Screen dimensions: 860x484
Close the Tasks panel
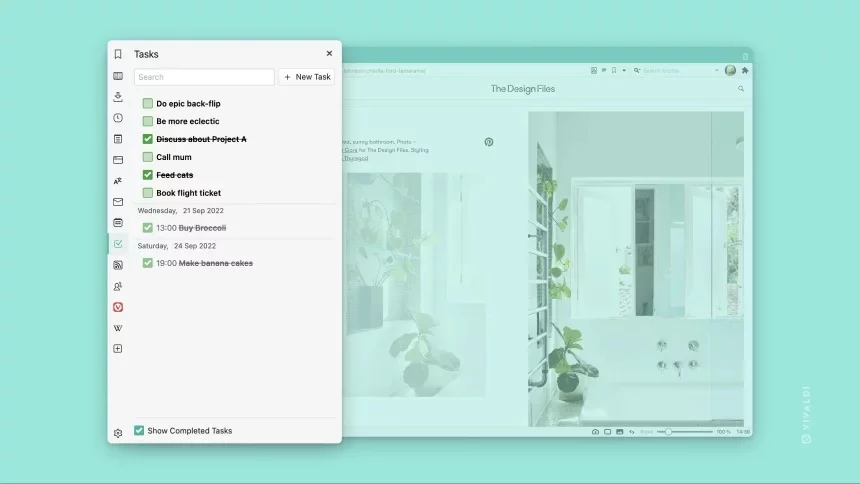click(329, 54)
